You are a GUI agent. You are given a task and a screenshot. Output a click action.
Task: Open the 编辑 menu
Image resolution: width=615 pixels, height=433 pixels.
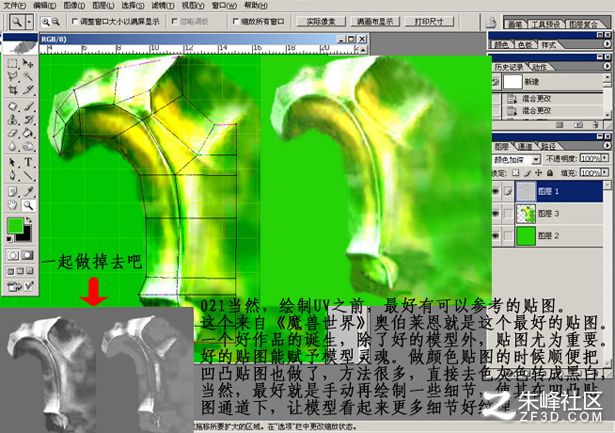[44, 5]
